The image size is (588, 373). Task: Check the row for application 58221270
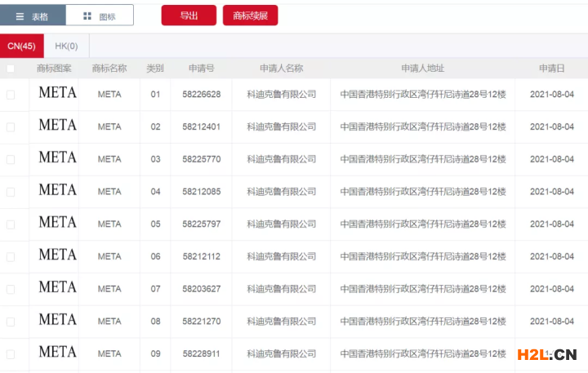[x=11, y=322]
